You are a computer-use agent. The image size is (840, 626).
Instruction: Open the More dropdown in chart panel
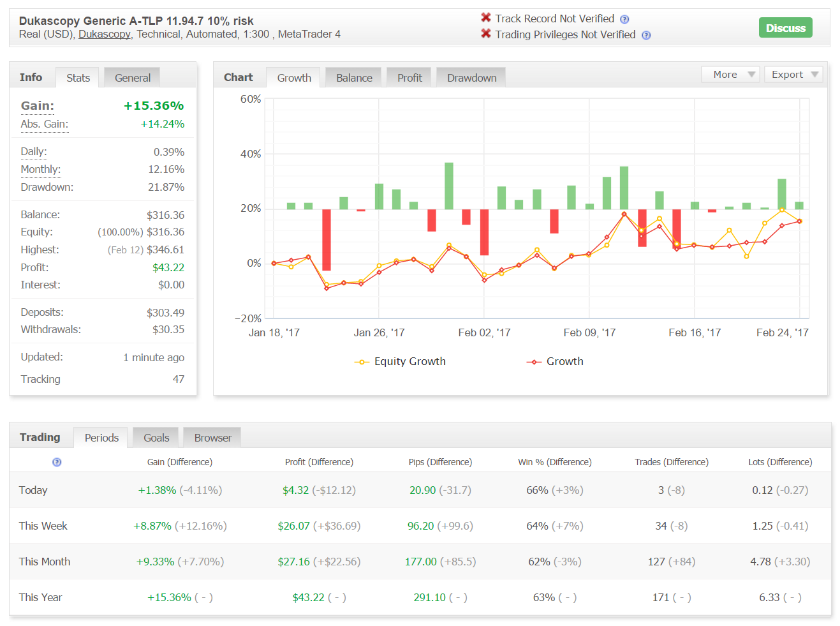(731, 75)
